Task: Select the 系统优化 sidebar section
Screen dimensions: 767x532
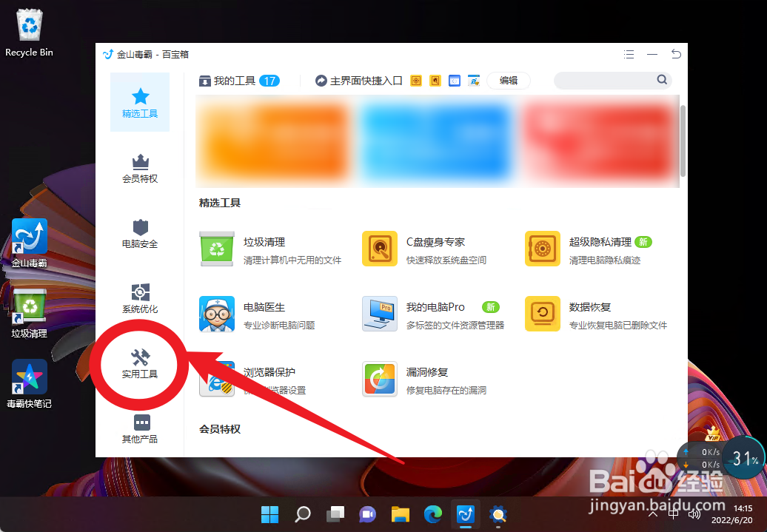Action: pos(140,299)
